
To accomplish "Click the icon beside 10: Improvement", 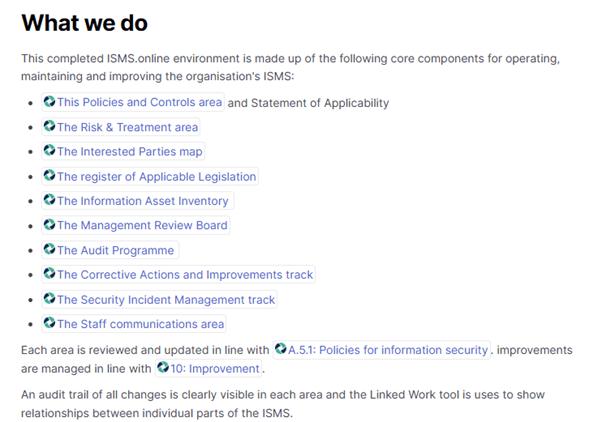I will pyautogui.click(x=163, y=367).
